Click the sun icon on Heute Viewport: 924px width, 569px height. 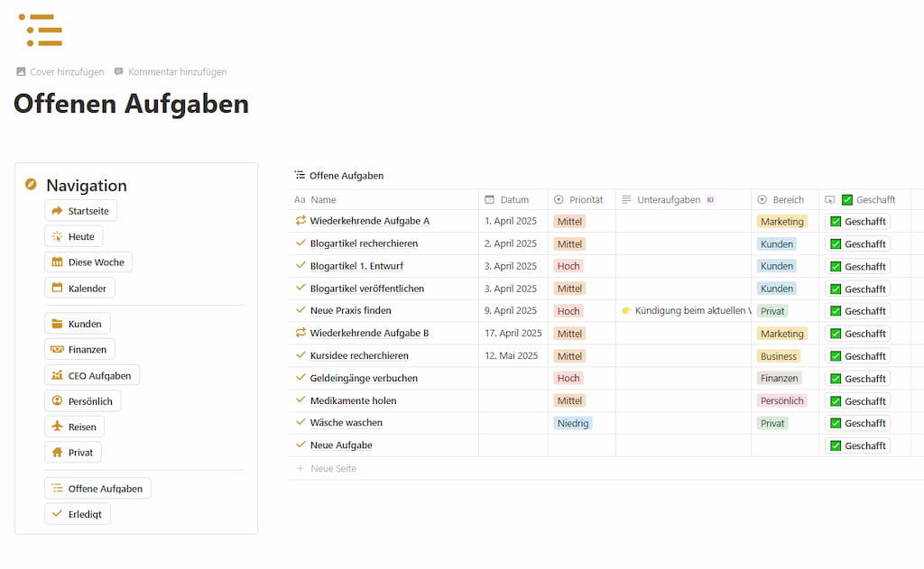click(57, 236)
